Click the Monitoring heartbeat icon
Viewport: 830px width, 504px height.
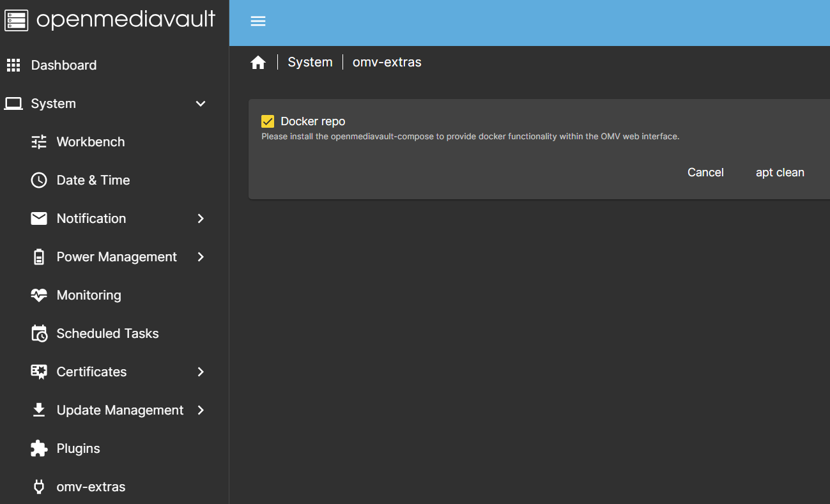(x=39, y=295)
